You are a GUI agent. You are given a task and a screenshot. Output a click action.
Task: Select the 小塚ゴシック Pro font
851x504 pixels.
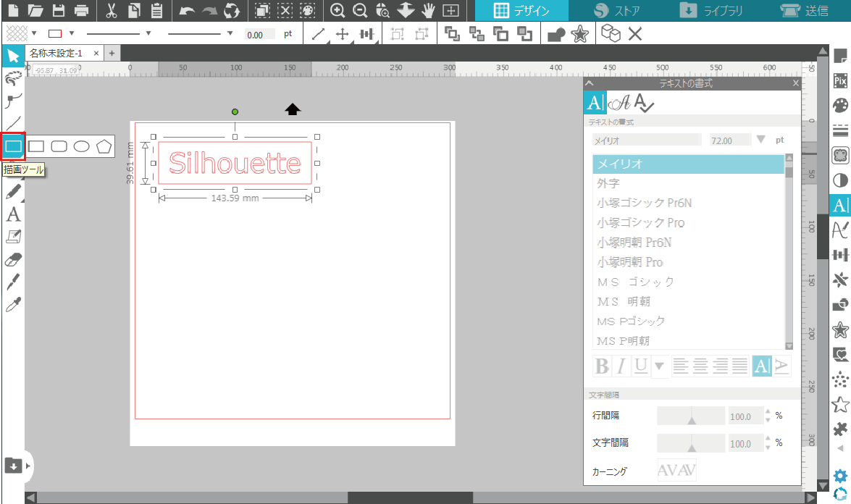[641, 222]
